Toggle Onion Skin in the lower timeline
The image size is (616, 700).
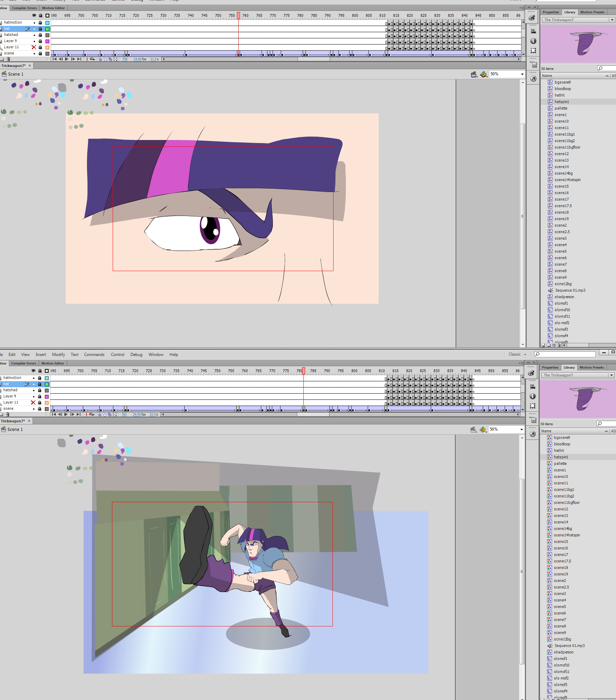pyautogui.click(x=99, y=415)
